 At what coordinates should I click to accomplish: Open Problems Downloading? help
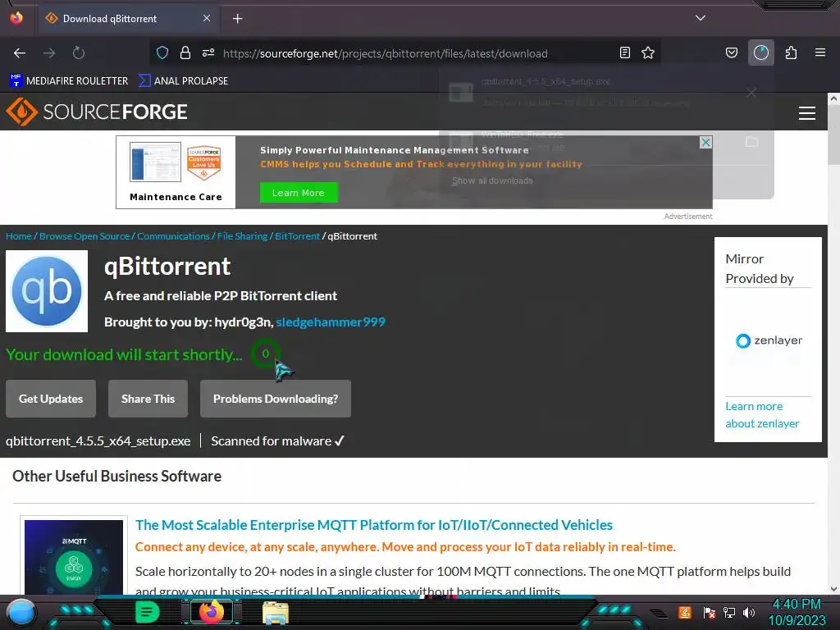pyautogui.click(x=276, y=399)
